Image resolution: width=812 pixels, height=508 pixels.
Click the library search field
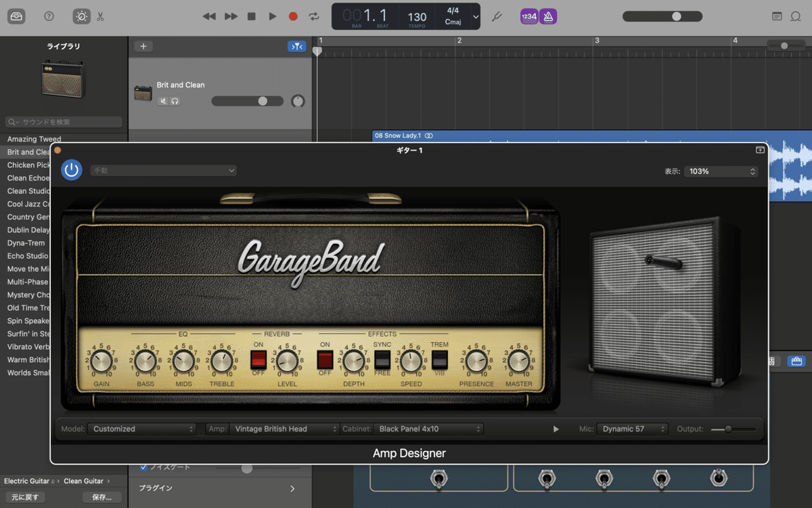tap(64, 122)
